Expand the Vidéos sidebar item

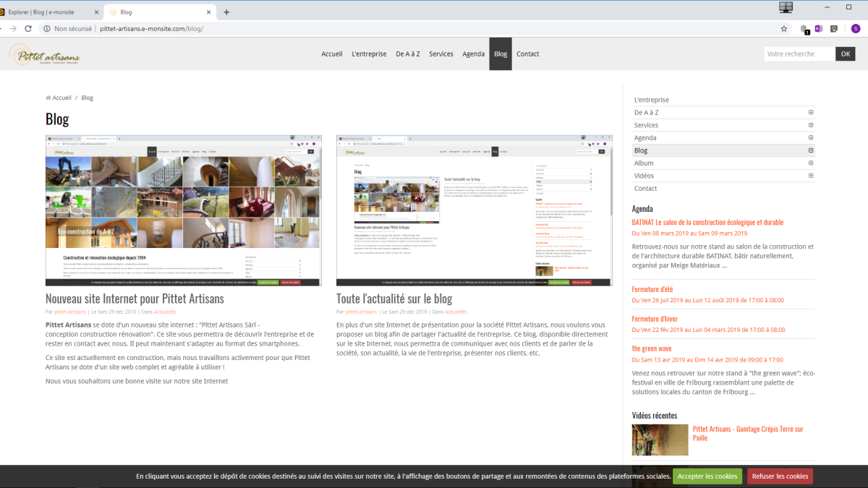tap(811, 176)
